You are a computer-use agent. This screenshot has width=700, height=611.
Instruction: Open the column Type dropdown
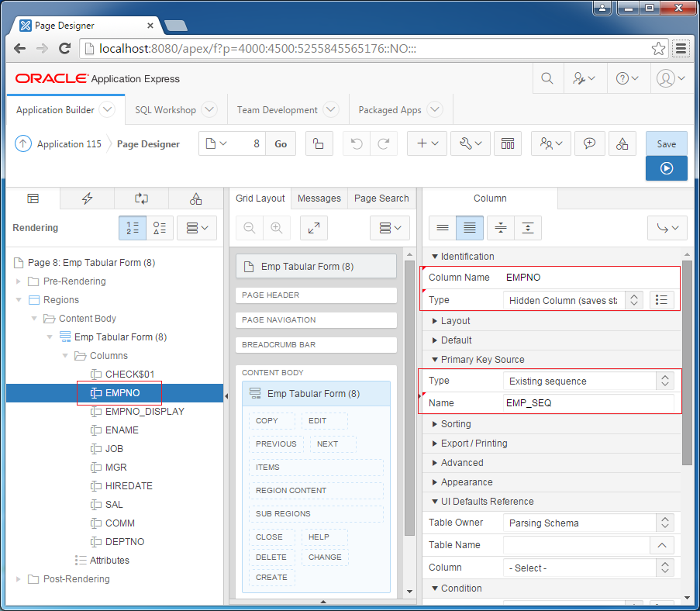point(573,300)
